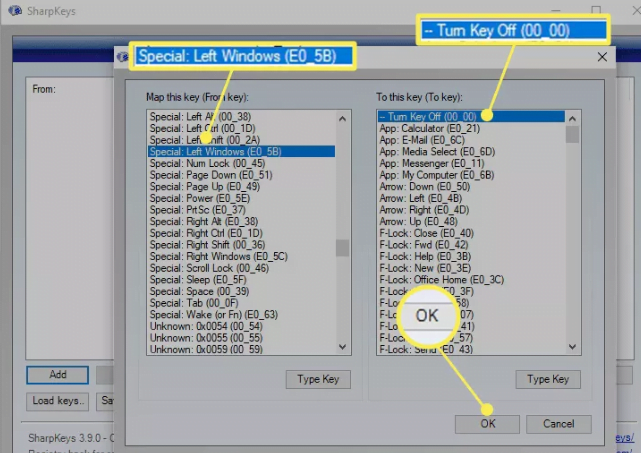Screen dimensions: 641x453
Task: Close the key mapping dialog
Action: tap(602, 57)
